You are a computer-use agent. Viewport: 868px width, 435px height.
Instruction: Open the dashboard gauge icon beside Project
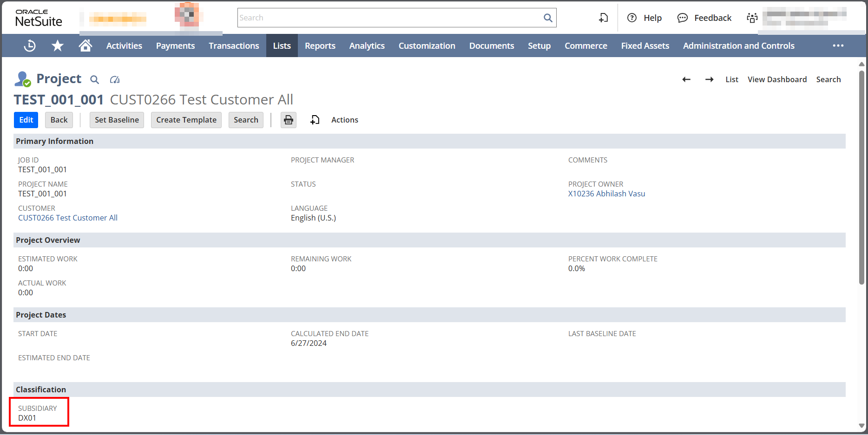115,80
